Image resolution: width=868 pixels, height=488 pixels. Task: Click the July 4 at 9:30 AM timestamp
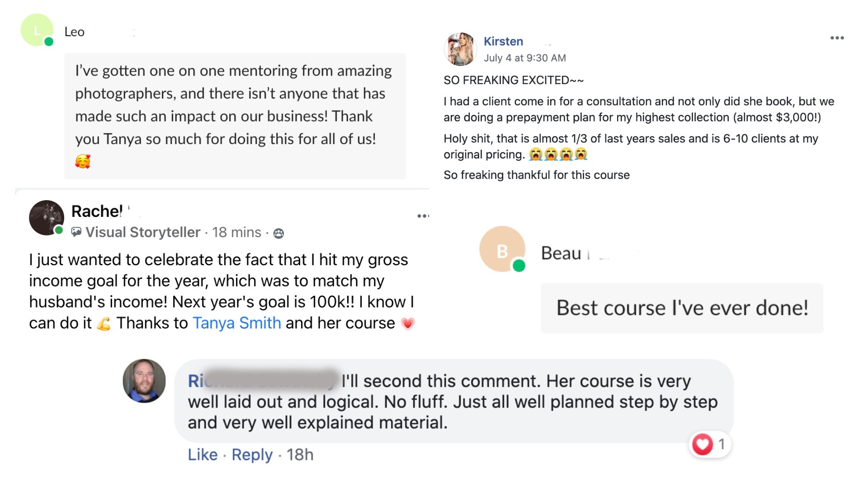click(524, 58)
